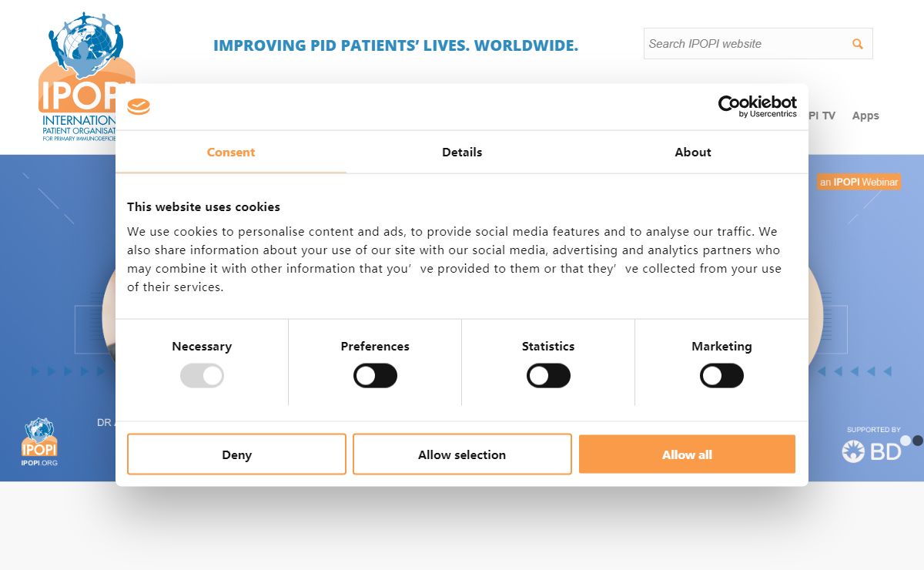Open the Cookiebot by Usercentrics logo link

[758, 106]
